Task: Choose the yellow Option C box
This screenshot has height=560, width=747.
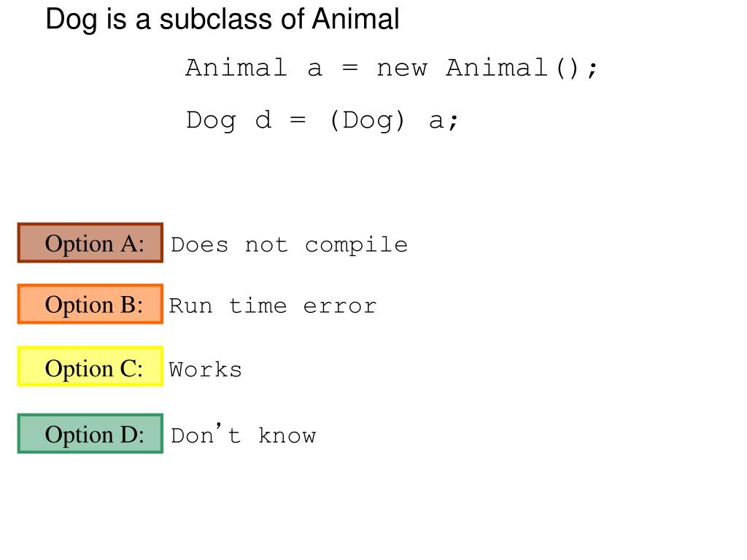Action: (x=90, y=367)
